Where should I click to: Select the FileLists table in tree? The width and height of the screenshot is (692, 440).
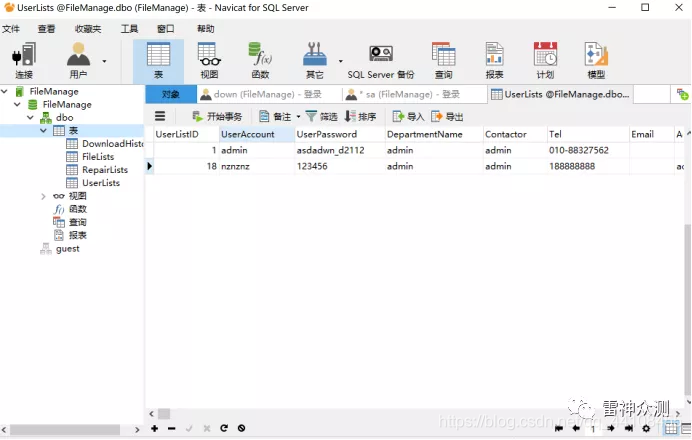click(x=90, y=157)
